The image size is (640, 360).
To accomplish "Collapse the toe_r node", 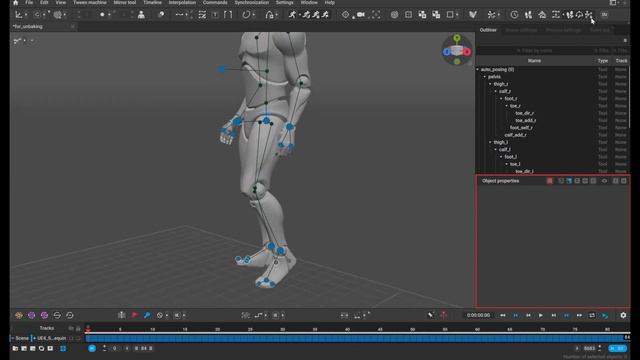I will tap(507, 106).
